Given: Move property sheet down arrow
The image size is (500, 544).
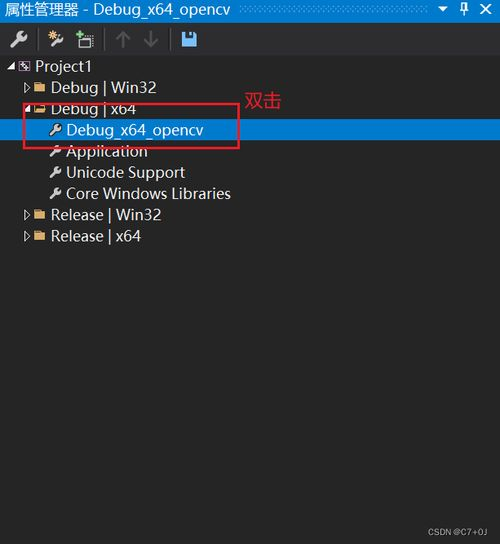Looking at the screenshot, I should pos(151,39).
